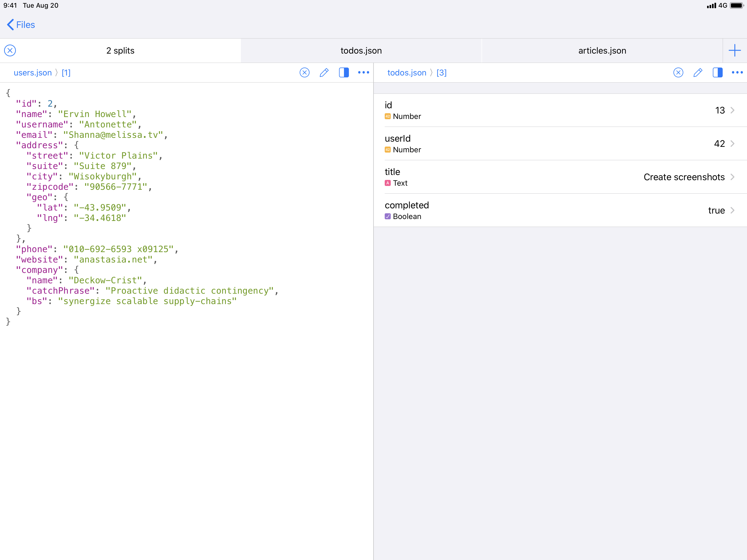
Task: Edit users.json with the pencil icon
Action: (324, 73)
